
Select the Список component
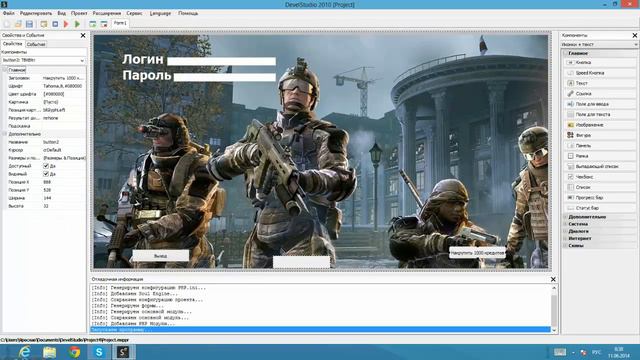(600, 187)
